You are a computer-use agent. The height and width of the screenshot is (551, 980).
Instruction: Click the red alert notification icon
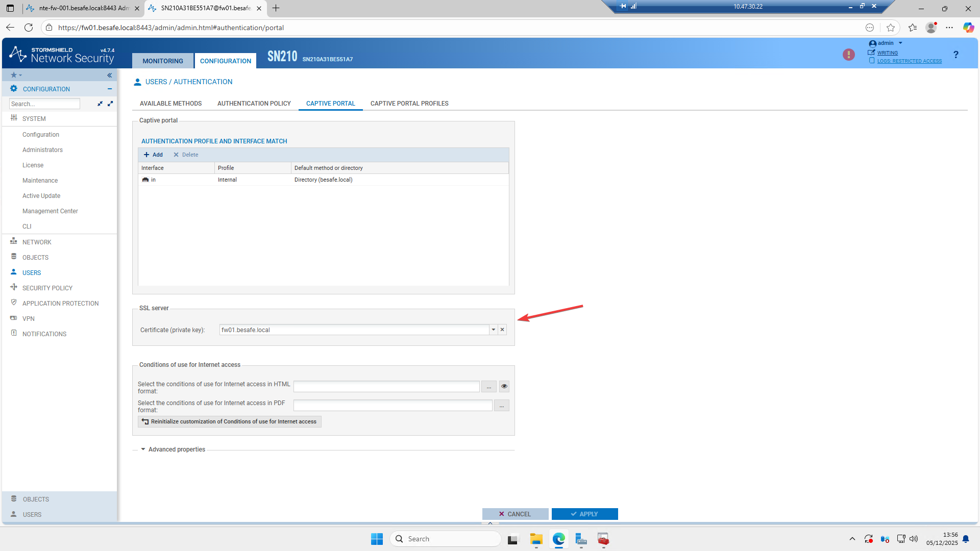[848, 55]
